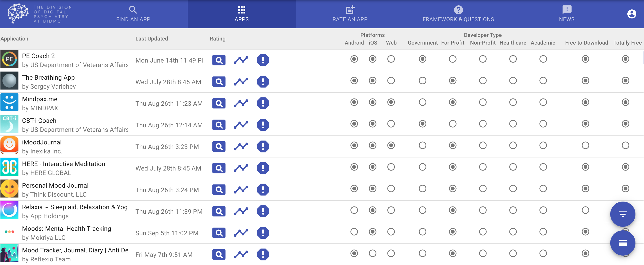Open the iMoodJournal app thumbnail
Viewport: 644px width, 265px height.
point(9,146)
